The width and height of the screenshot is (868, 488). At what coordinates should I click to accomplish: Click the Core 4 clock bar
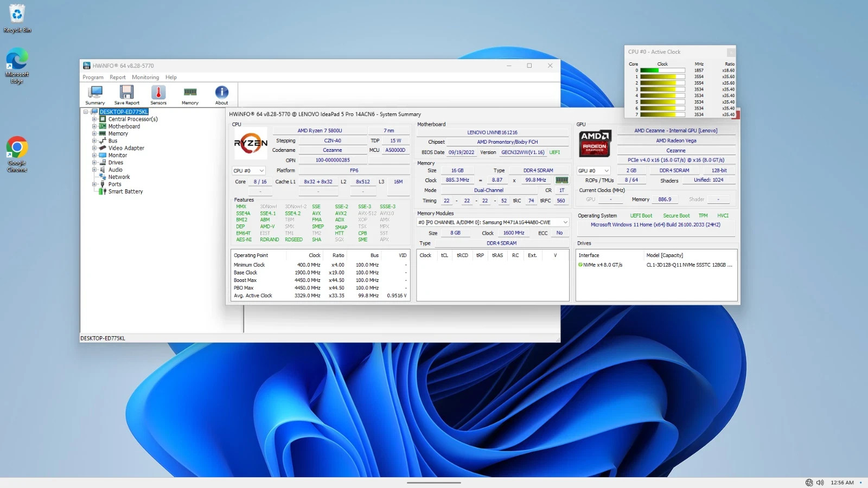662,96
